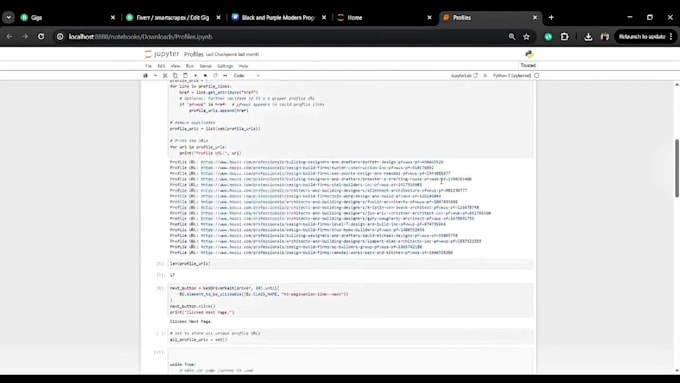Close the Home browser tab
Image resolution: width=680 pixels, height=383 pixels.
(x=429, y=17)
